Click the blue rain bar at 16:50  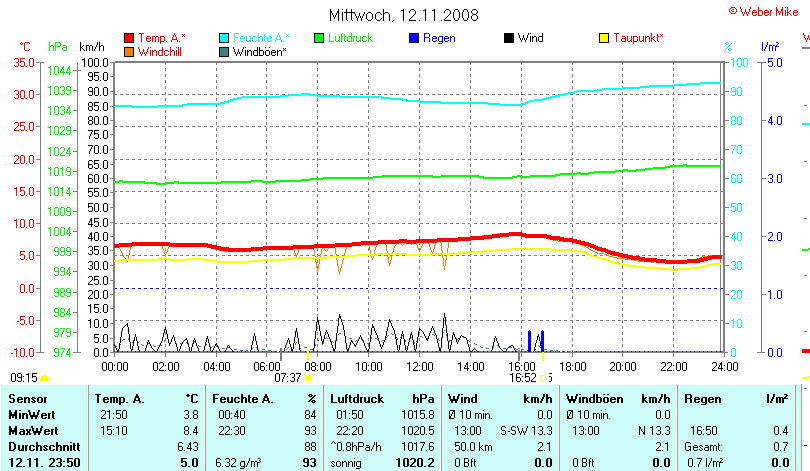(542, 341)
